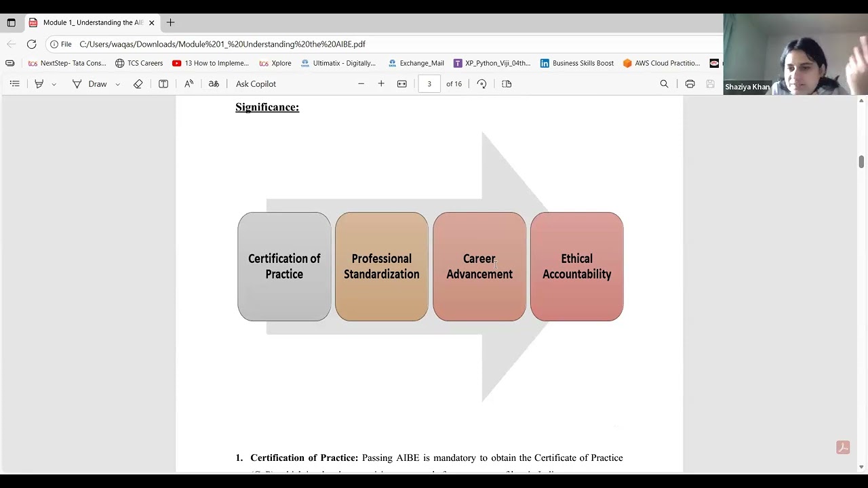Open the Translate tool
Screen dimensions: 868x488
214,84
